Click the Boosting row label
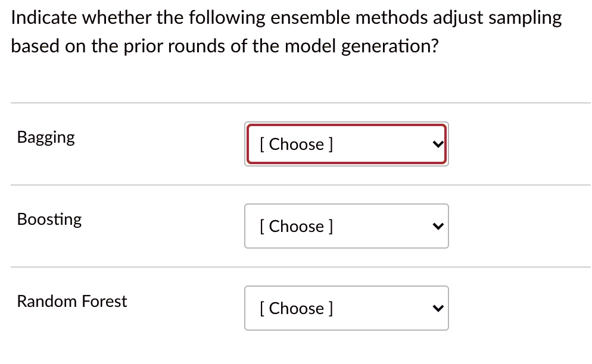This screenshot has height=364, width=592. click(x=49, y=219)
